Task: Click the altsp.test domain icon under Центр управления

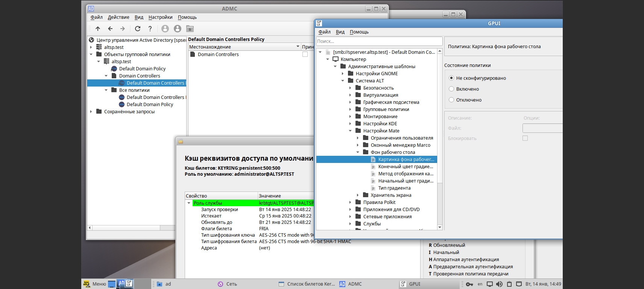Action: [x=99, y=47]
